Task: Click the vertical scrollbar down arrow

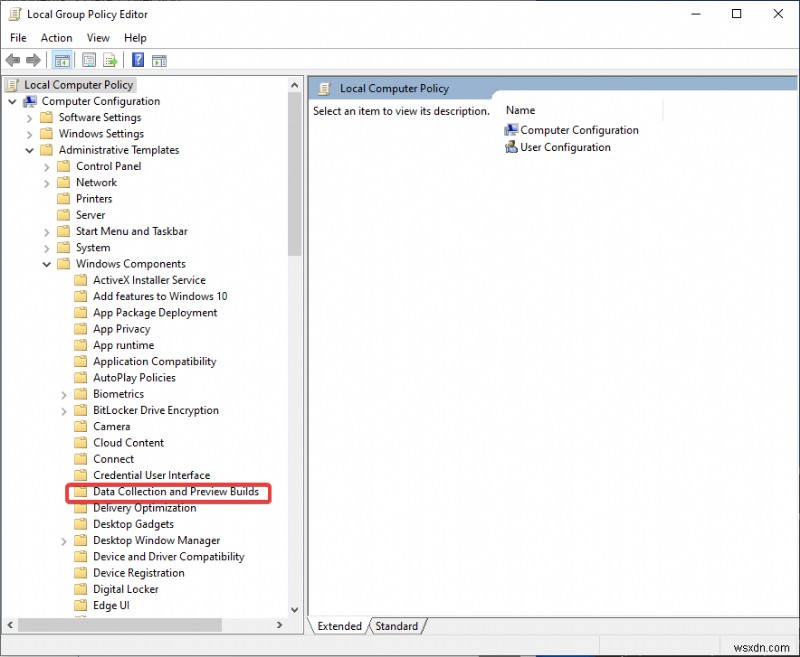Action: (x=294, y=609)
